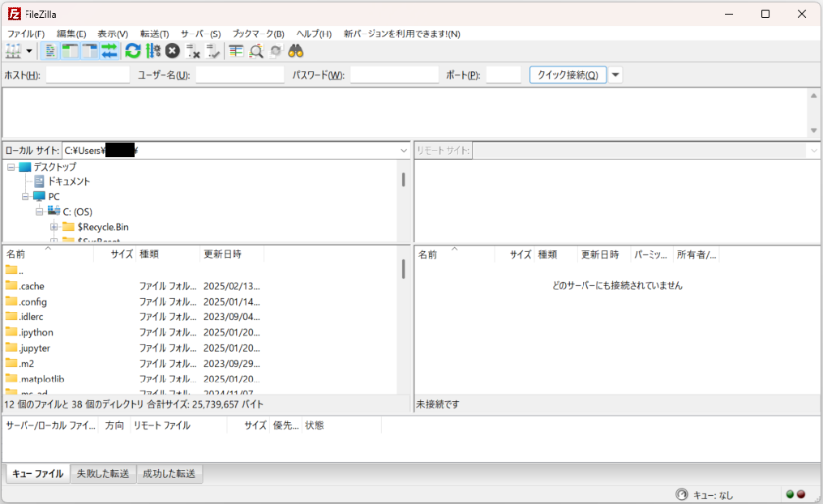Viewport: 823px width, 504px height.
Task: Sort local files by 種類 column
Action: (168, 254)
